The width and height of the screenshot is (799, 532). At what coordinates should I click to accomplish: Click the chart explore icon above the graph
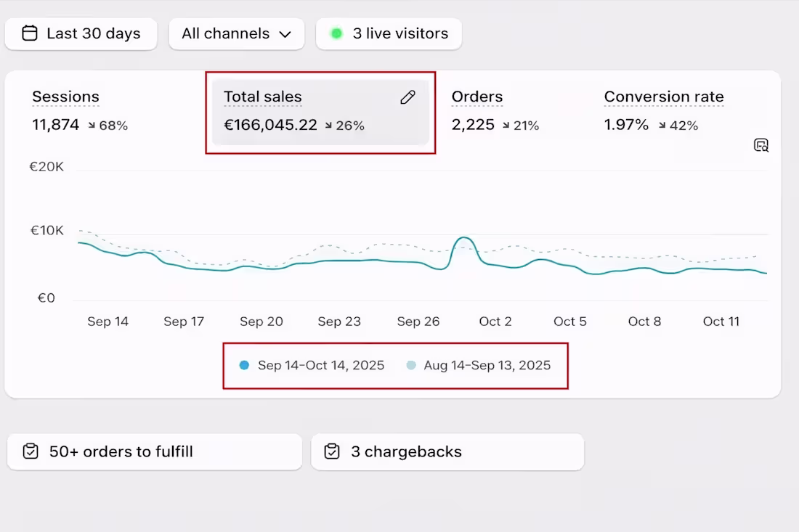tap(761, 145)
